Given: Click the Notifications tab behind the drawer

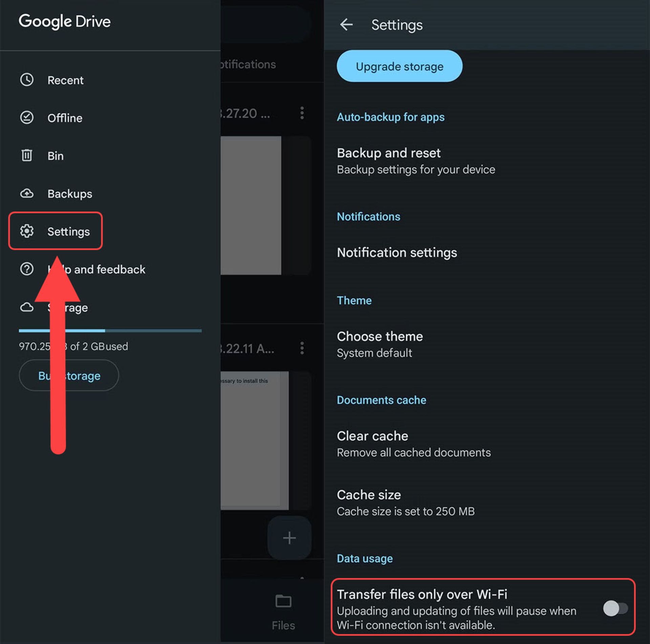Looking at the screenshot, I should point(248,64).
